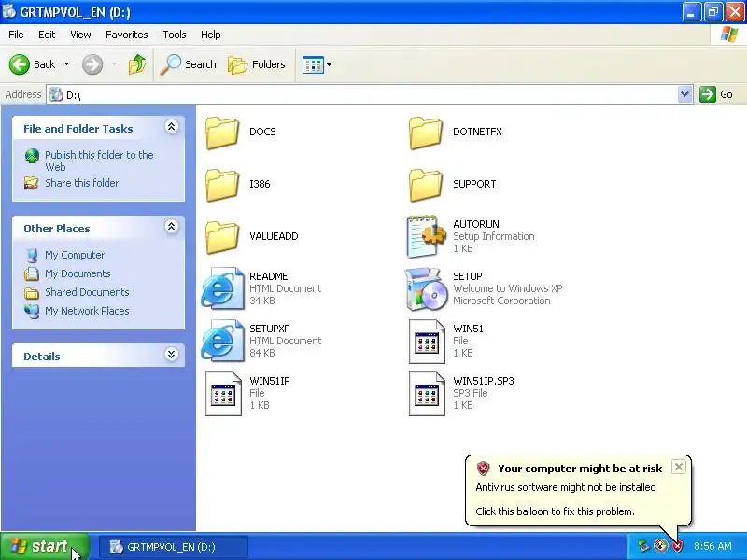Click the middle round system tray icon
747x560 pixels.
[x=660, y=546]
